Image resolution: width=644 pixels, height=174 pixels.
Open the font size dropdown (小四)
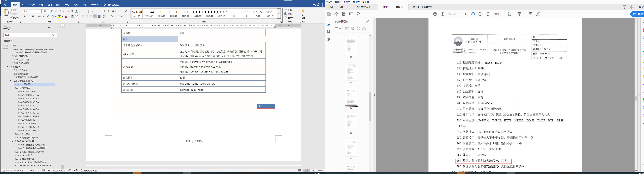coord(48,11)
